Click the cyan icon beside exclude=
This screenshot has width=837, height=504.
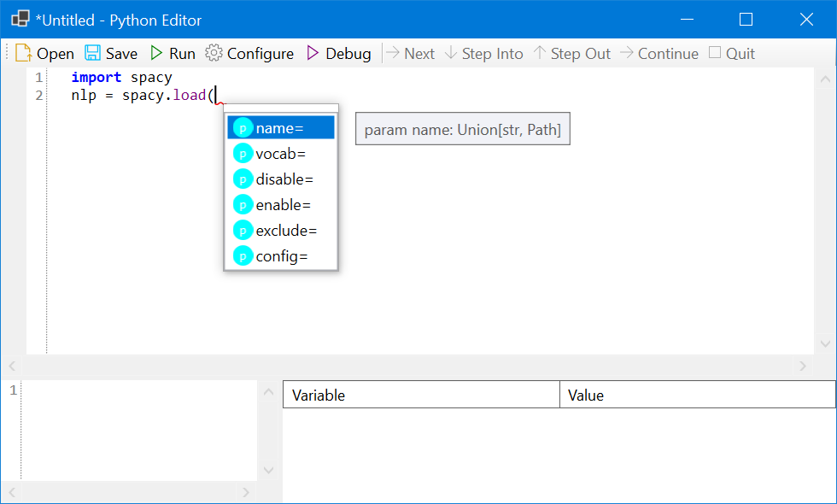coord(243,231)
